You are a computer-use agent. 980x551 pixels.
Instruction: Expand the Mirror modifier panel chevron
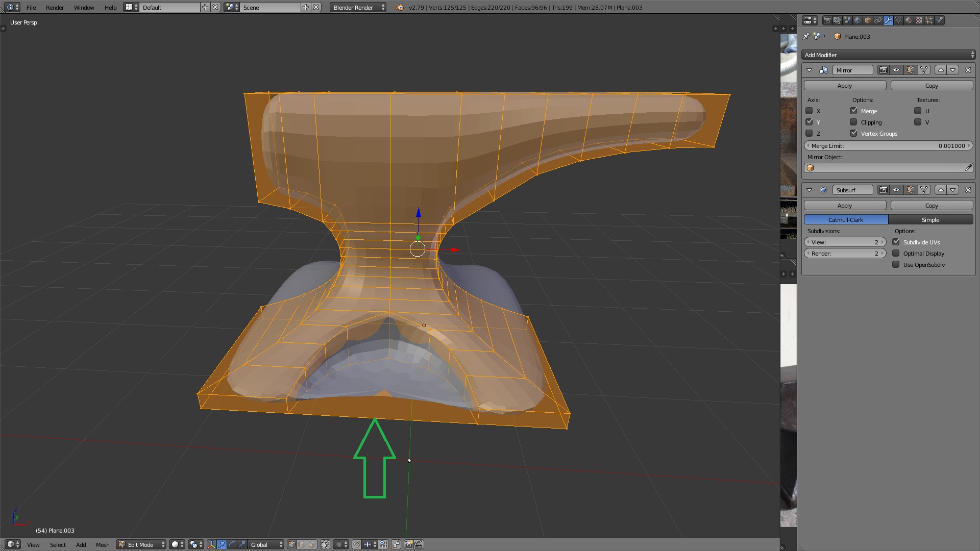click(x=808, y=70)
